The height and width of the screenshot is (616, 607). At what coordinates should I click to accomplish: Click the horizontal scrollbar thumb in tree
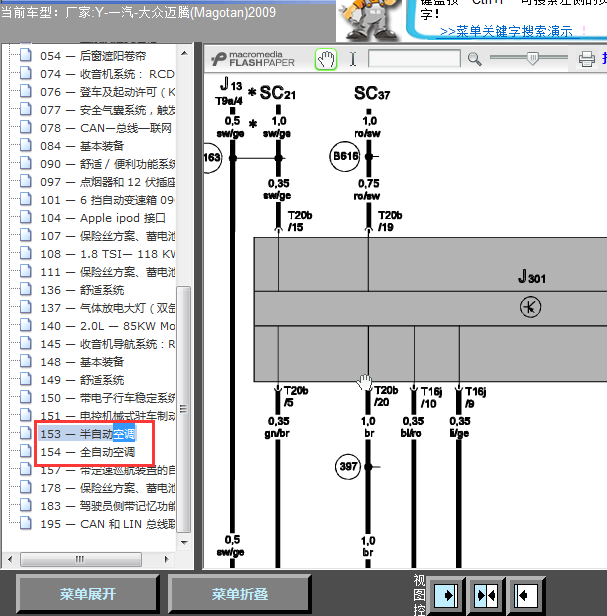(81, 559)
